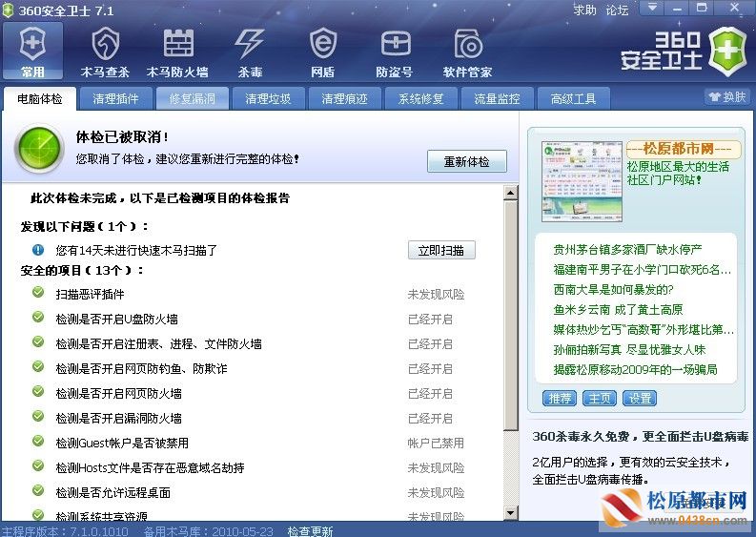Open the title bar dropdown menu arrow

point(652,8)
